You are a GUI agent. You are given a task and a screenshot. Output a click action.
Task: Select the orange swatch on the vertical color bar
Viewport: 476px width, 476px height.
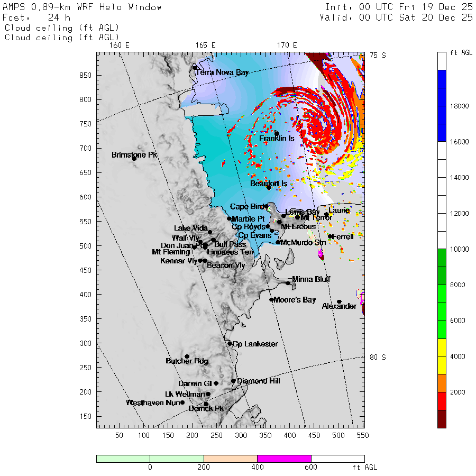click(x=442, y=383)
